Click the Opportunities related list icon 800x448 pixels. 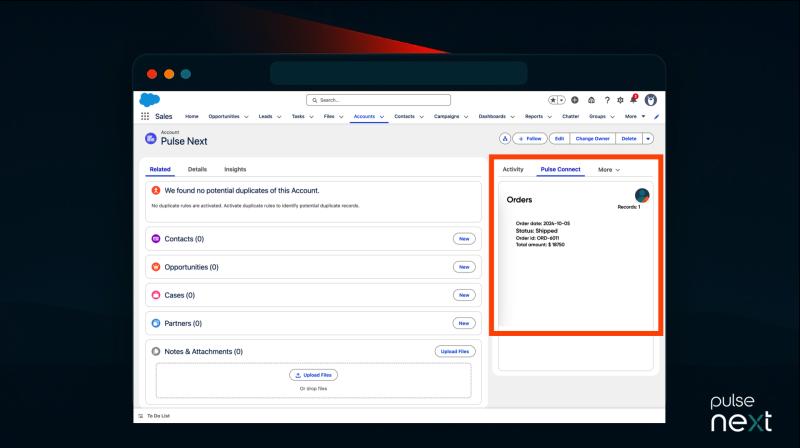coord(156,267)
